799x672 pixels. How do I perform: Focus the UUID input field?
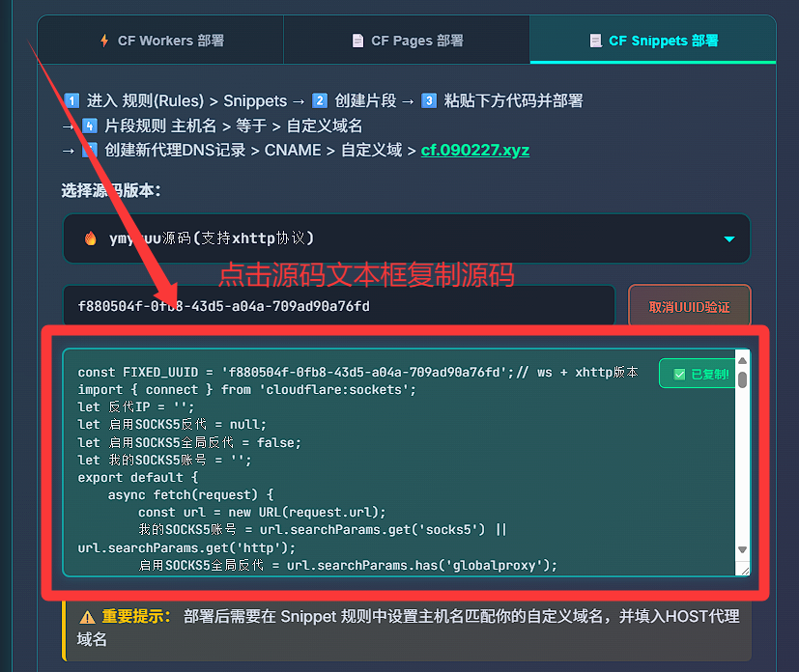[x=338, y=307]
